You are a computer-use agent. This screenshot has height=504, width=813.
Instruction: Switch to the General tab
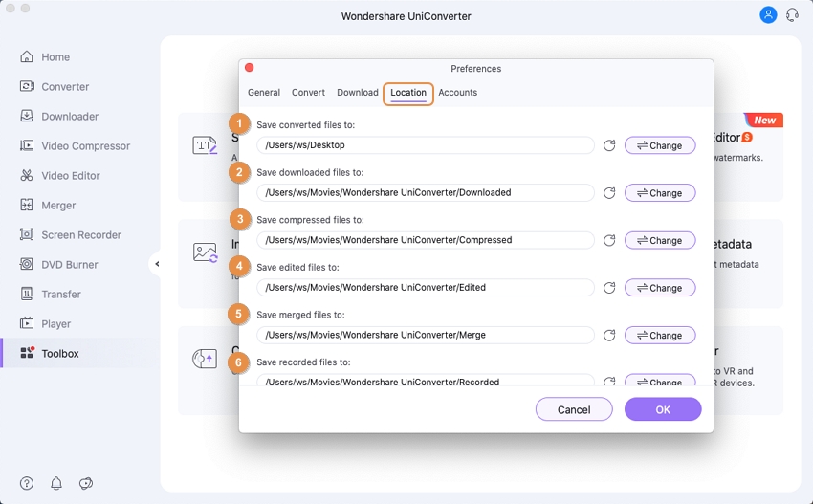264,93
